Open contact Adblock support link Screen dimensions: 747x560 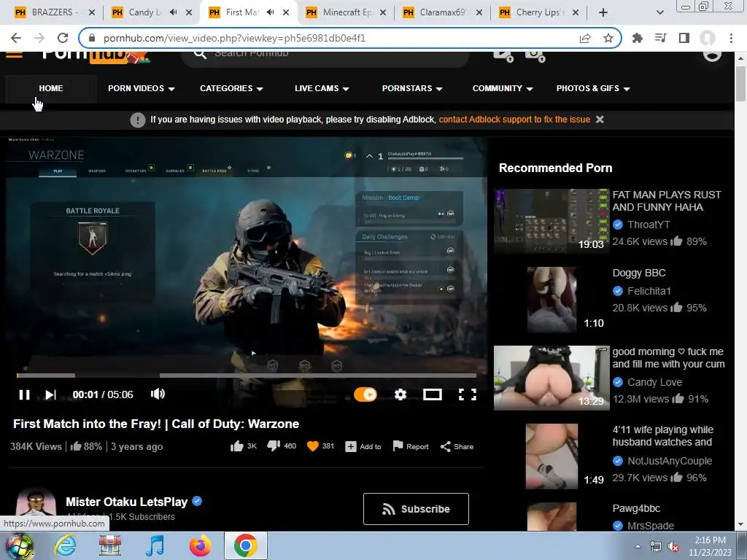click(x=514, y=120)
